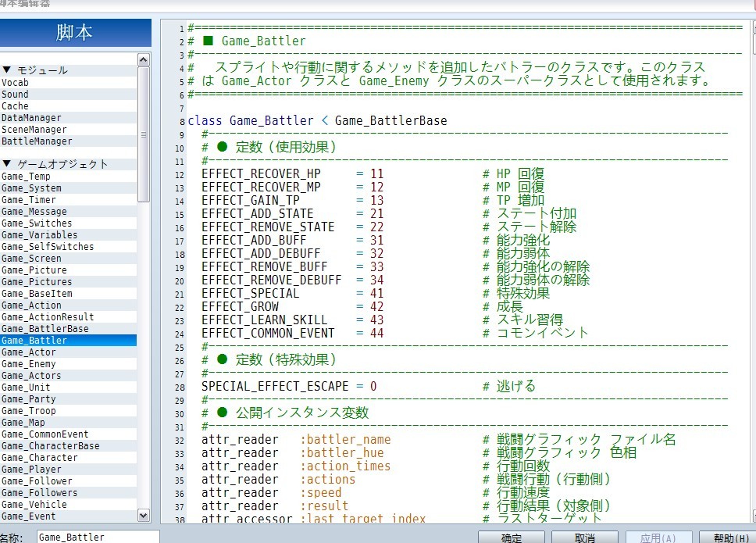Click script list scroll-down arrow
756x543 pixels.
pyautogui.click(x=144, y=515)
